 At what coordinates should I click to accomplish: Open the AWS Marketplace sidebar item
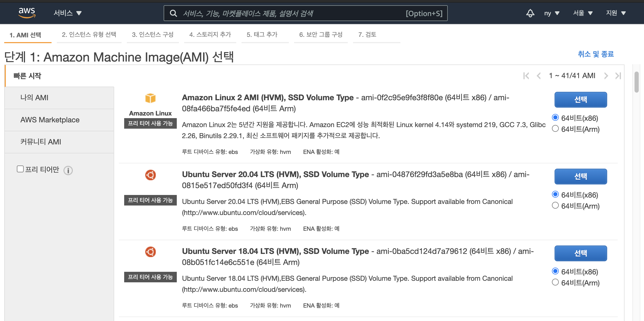click(x=59, y=120)
